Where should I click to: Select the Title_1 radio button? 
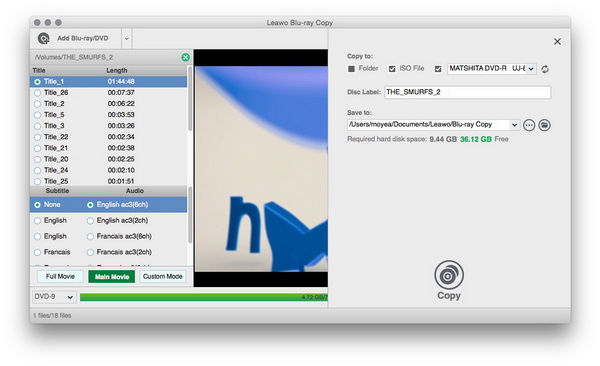pyautogui.click(x=37, y=82)
